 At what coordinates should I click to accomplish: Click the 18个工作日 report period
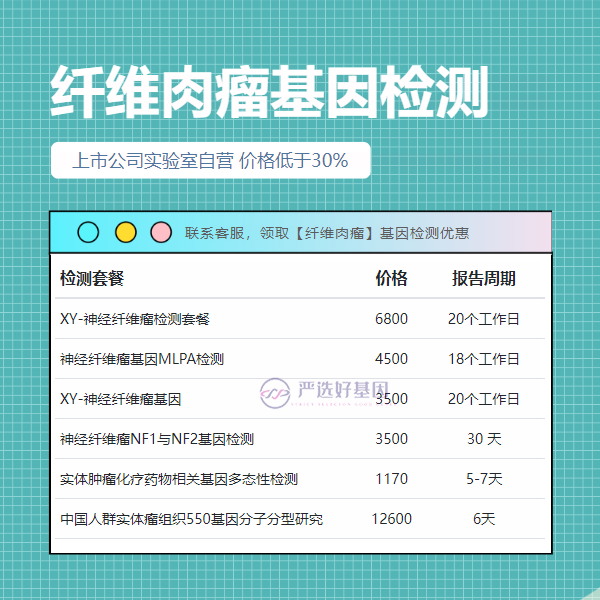(x=484, y=359)
